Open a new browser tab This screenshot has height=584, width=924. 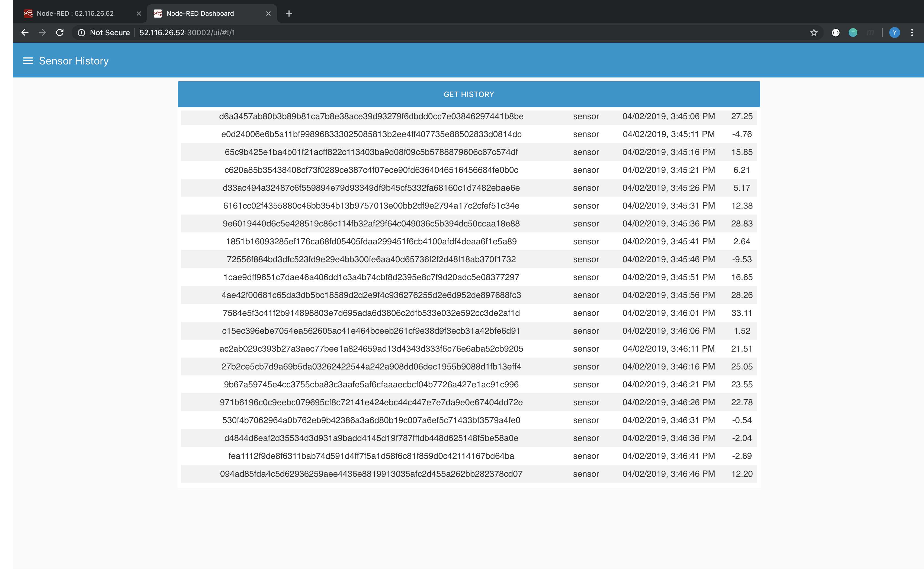tap(289, 14)
